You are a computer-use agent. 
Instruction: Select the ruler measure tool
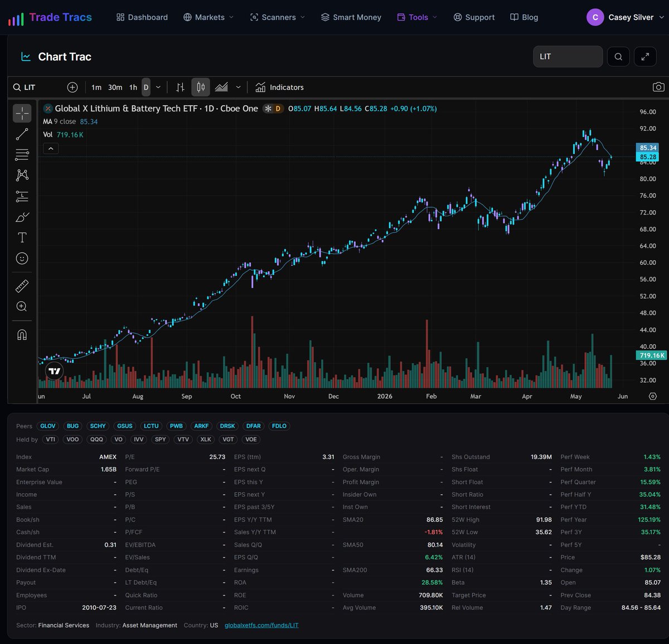point(22,286)
